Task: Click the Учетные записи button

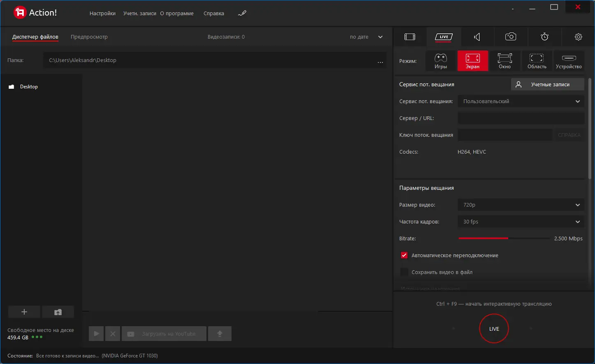Action: point(548,84)
